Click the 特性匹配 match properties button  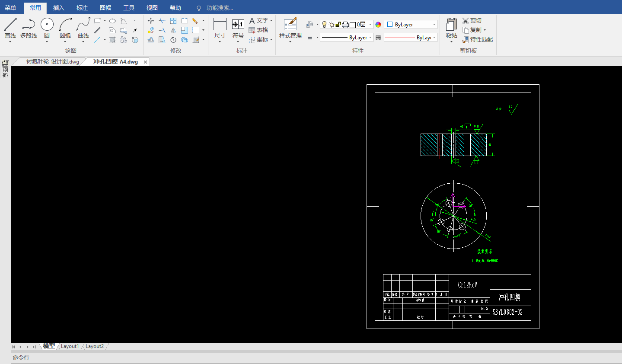click(x=477, y=39)
